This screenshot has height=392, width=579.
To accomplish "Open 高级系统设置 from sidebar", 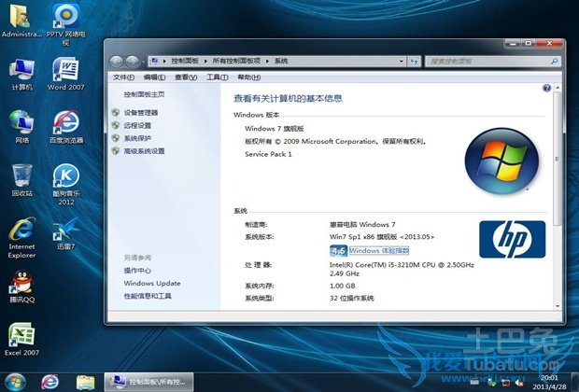I will coord(144,151).
